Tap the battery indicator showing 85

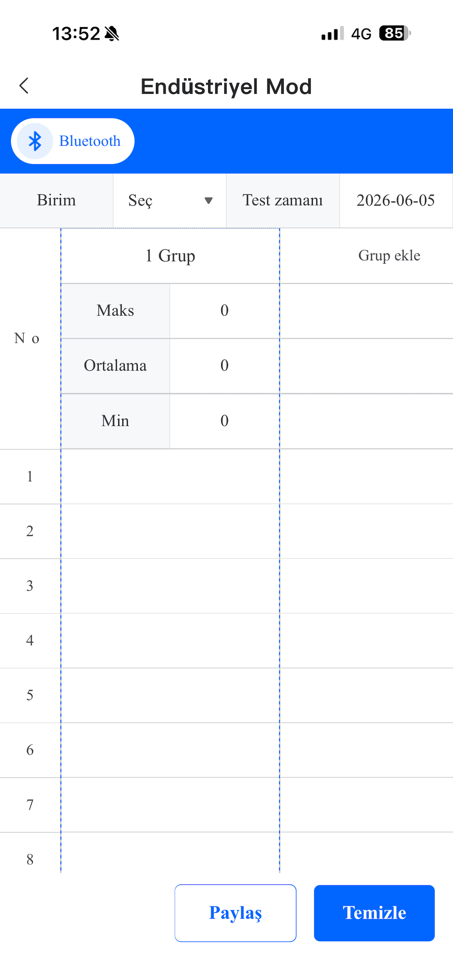(395, 33)
